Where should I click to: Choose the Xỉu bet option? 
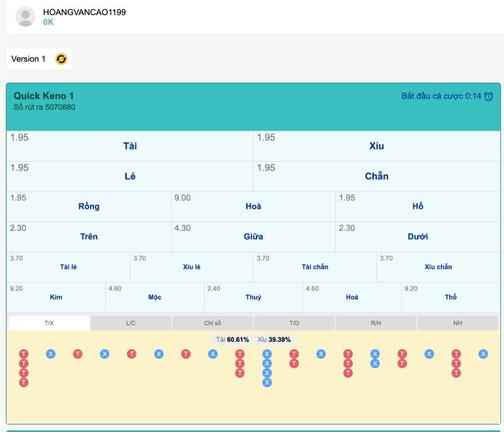(377, 146)
